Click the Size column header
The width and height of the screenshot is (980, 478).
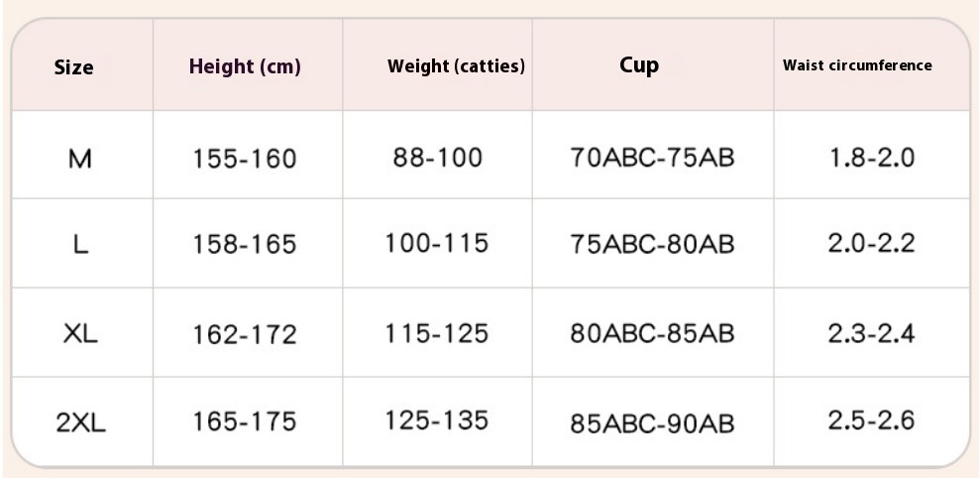74,67
